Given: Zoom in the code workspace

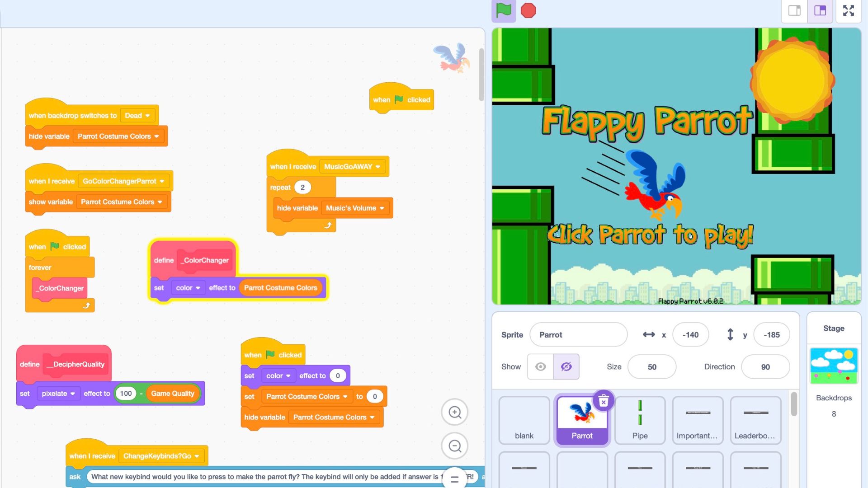Looking at the screenshot, I should click(x=455, y=412).
